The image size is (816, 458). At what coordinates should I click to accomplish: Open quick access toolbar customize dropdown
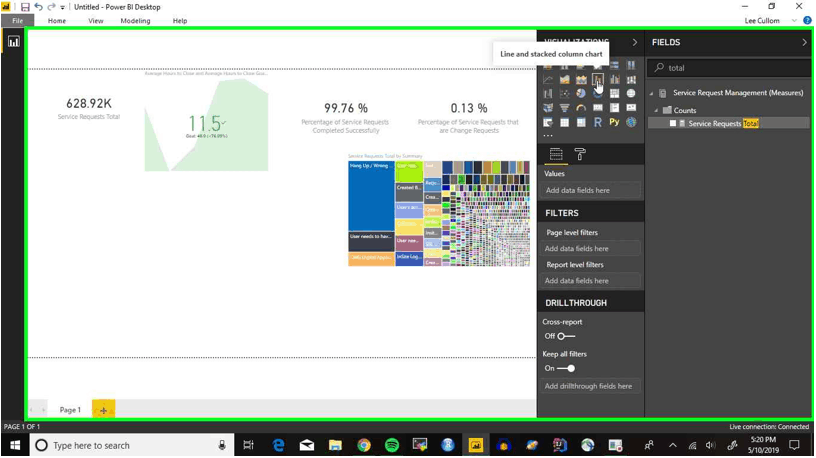[x=62, y=7]
